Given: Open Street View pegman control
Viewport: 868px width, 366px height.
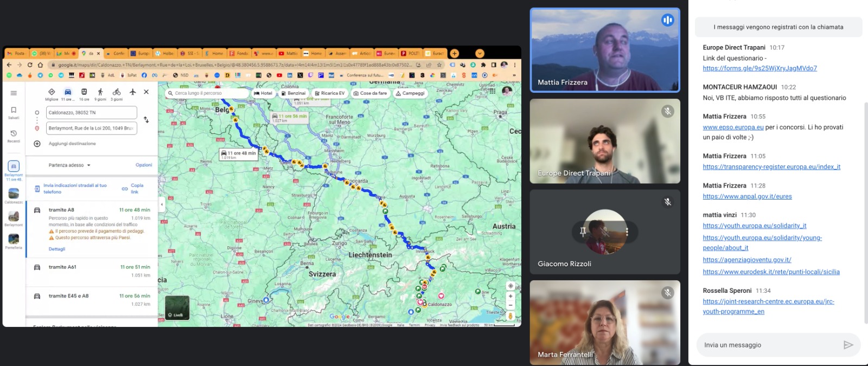Looking at the screenshot, I should point(510,316).
